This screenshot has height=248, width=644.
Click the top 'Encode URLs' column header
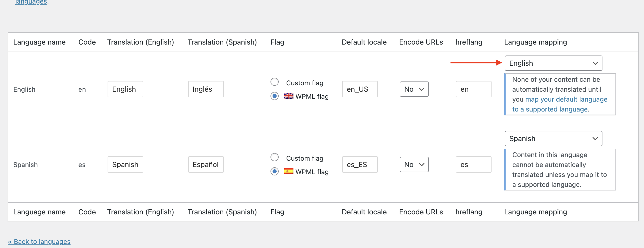point(421,42)
